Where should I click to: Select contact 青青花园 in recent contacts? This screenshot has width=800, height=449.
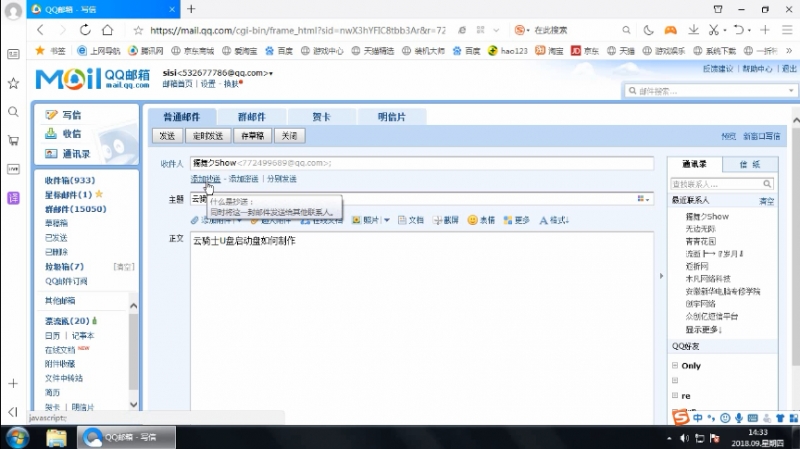[x=701, y=241]
